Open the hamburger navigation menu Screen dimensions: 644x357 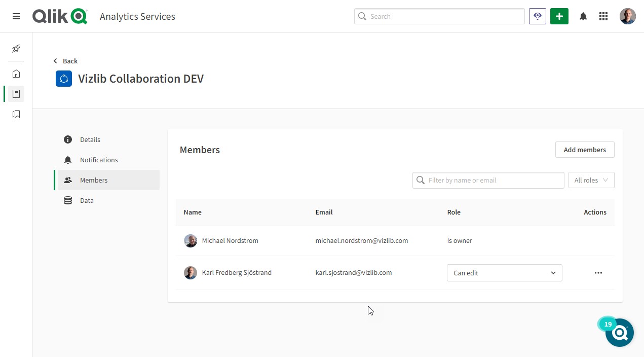(x=16, y=16)
